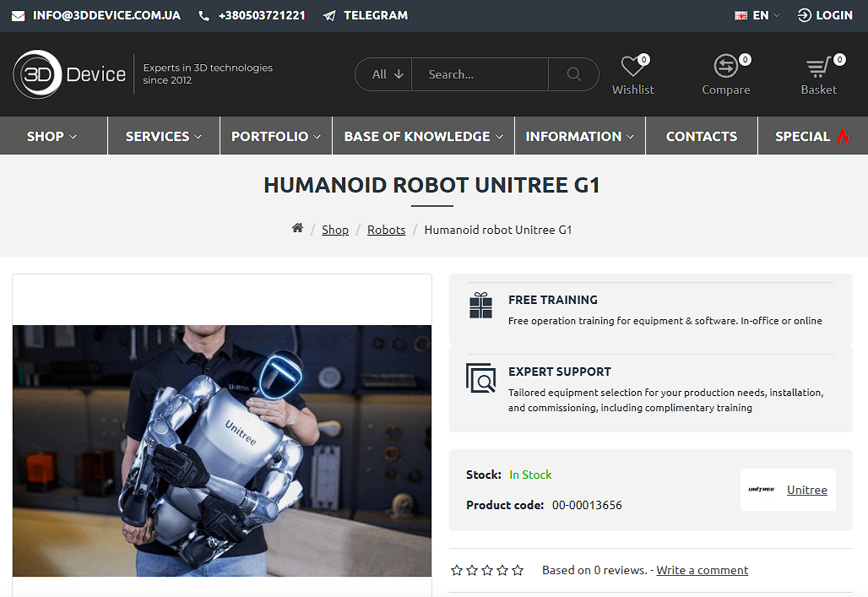Click the Free Training heading
Screen dimensions: 868x597
[x=553, y=300]
